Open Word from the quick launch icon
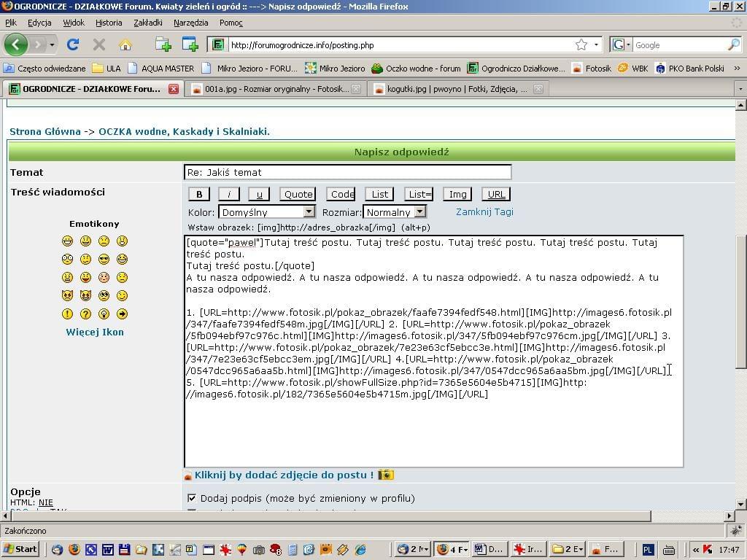 pyautogui.click(x=108, y=549)
